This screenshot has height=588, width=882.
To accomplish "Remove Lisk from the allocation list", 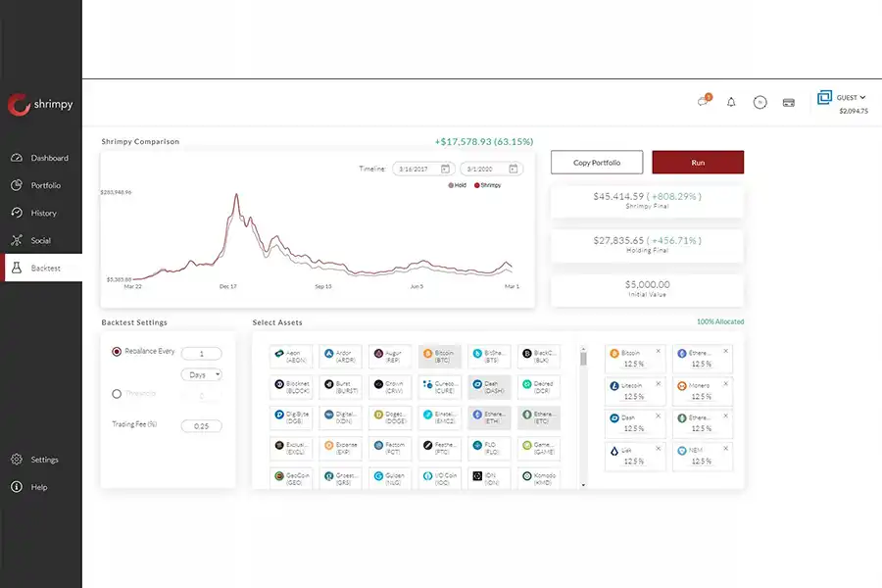I will (x=659, y=449).
